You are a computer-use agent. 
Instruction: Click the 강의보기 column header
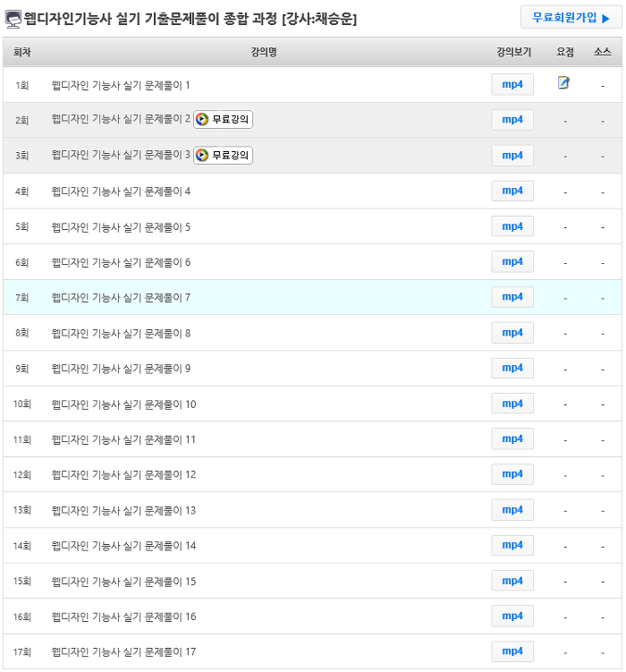pyautogui.click(x=513, y=52)
